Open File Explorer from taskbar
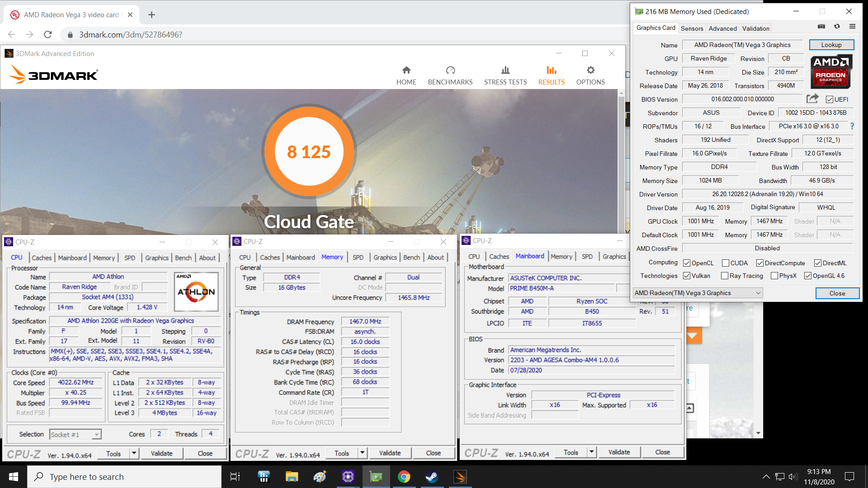 pyautogui.click(x=292, y=477)
